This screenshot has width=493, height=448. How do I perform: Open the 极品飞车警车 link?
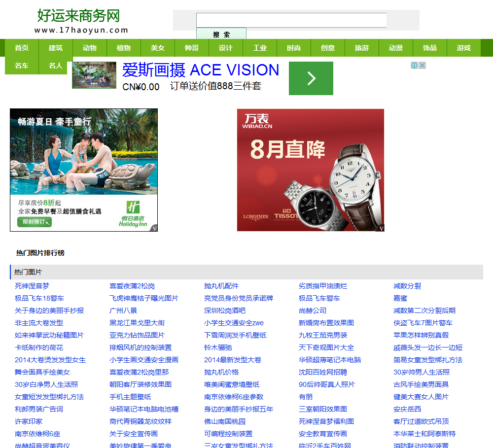click(x=319, y=298)
